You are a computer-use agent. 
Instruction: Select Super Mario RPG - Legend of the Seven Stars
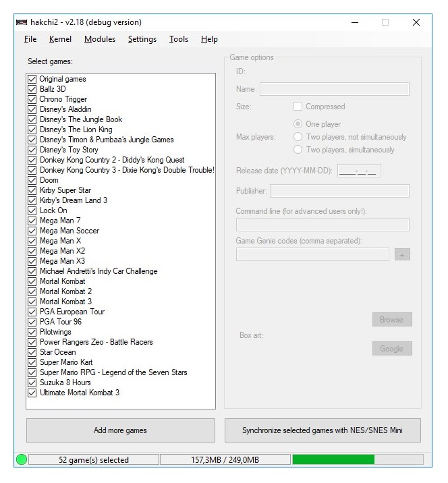pyautogui.click(x=114, y=372)
